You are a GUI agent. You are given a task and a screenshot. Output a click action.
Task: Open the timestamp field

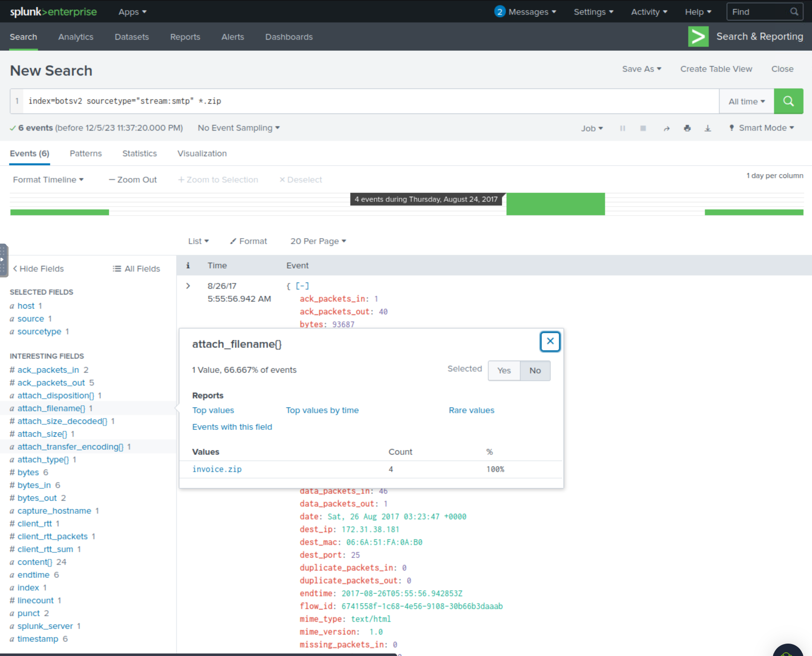click(x=38, y=639)
